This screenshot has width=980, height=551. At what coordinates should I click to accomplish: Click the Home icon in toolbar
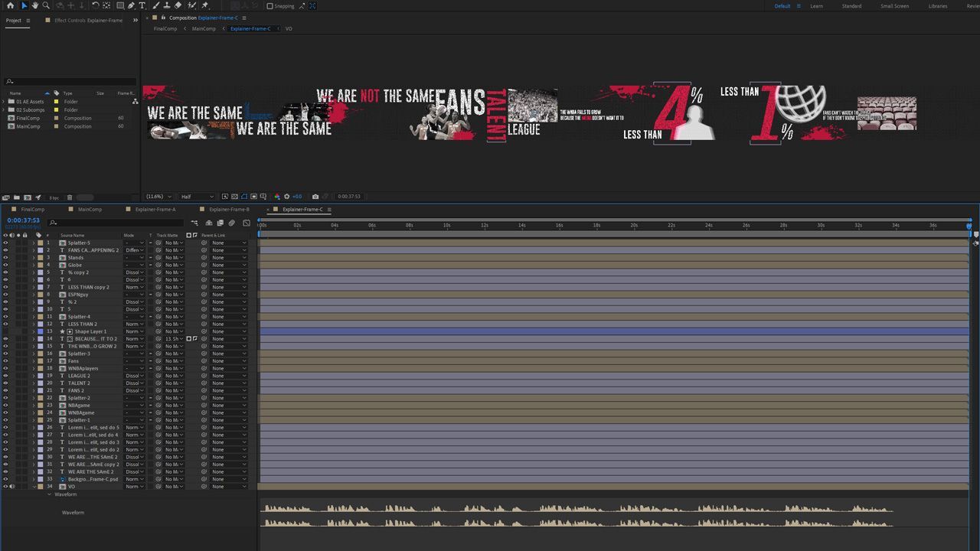10,5
